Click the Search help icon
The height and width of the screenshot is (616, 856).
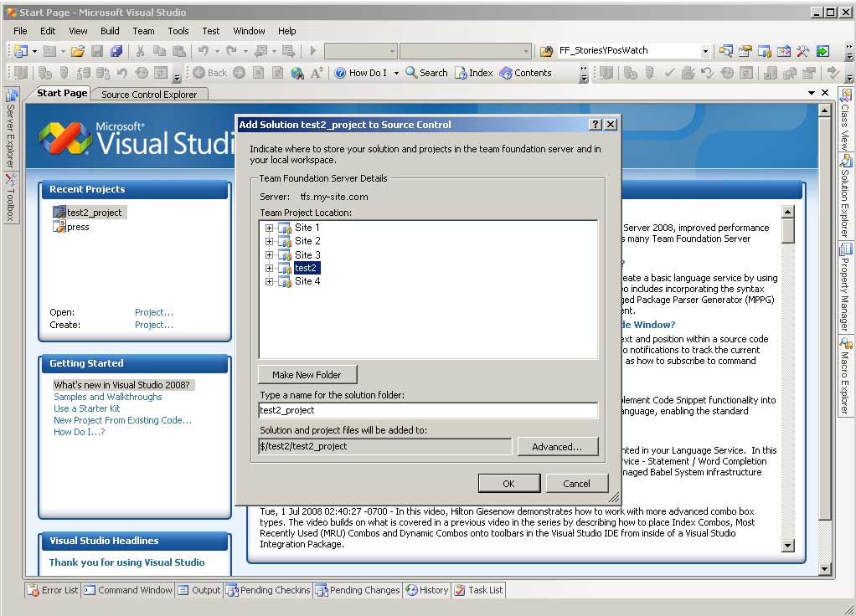[x=426, y=73]
